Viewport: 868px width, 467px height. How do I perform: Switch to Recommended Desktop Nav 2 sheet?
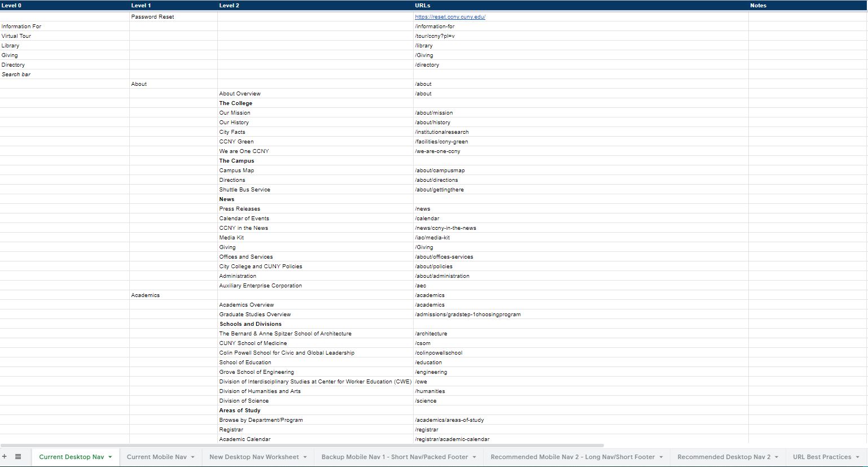coord(724,457)
